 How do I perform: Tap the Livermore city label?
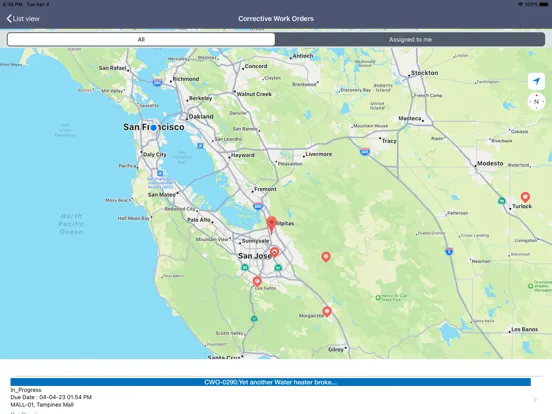(x=318, y=154)
